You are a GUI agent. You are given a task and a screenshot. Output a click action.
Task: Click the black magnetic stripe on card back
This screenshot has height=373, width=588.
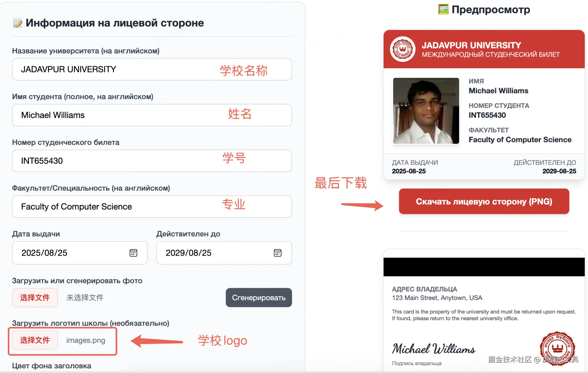484,267
